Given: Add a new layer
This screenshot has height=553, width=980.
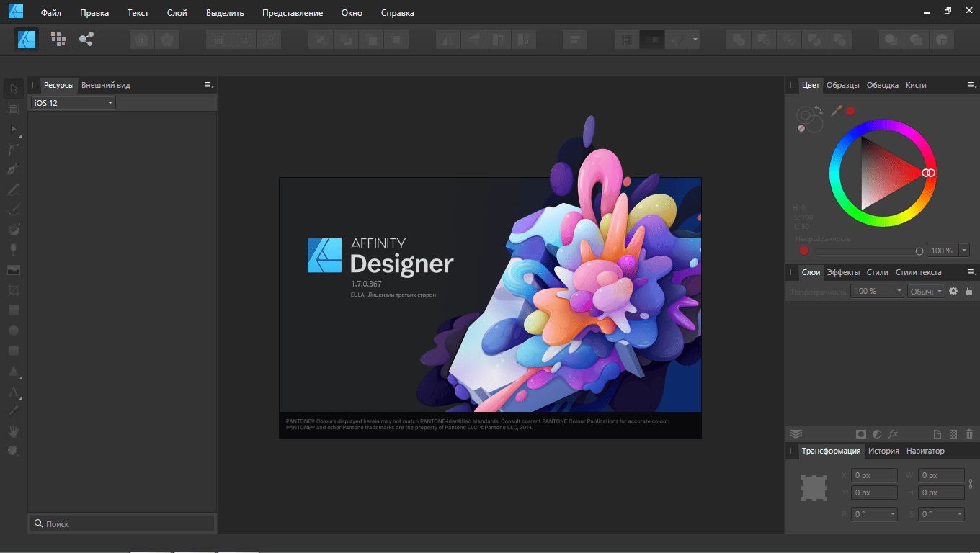Looking at the screenshot, I should click(x=937, y=434).
